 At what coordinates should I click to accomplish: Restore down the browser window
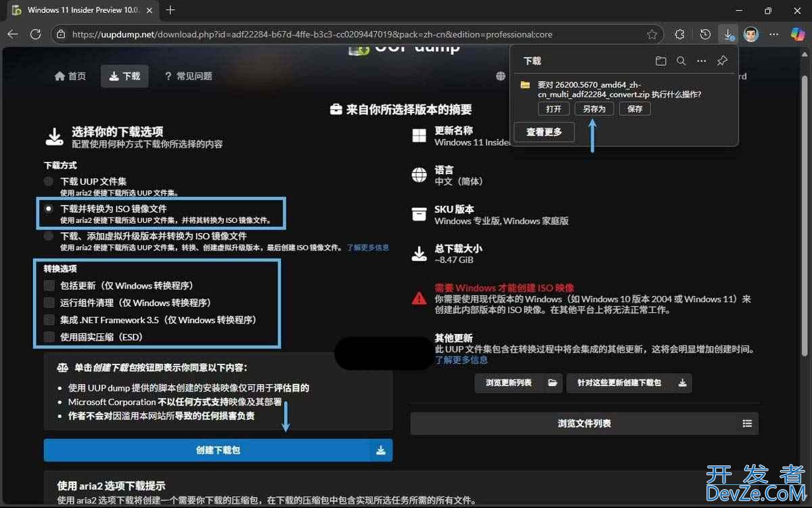click(x=768, y=10)
